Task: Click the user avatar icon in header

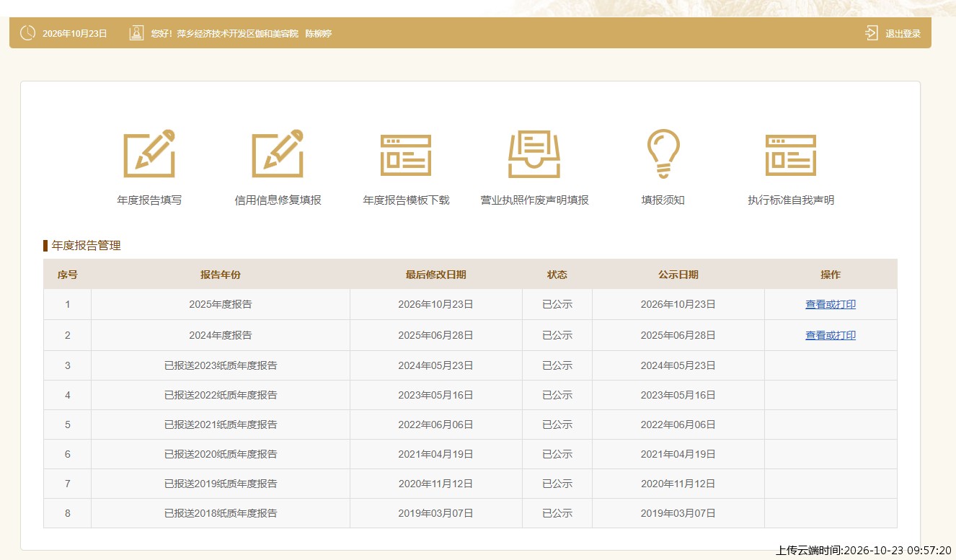Action: click(x=136, y=33)
